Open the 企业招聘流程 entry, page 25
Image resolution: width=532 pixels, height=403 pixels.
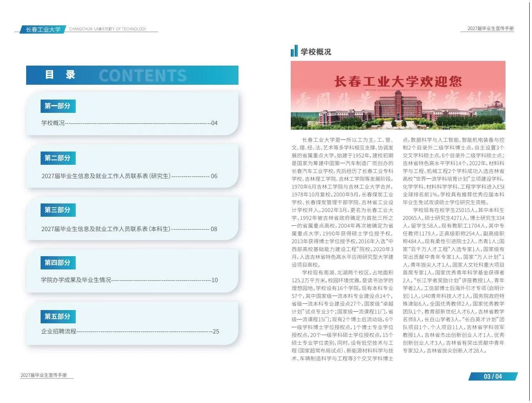(x=130, y=332)
